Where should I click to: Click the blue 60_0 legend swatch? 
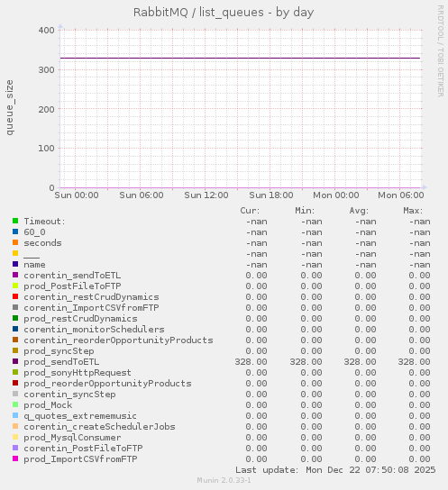click(15, 231)
